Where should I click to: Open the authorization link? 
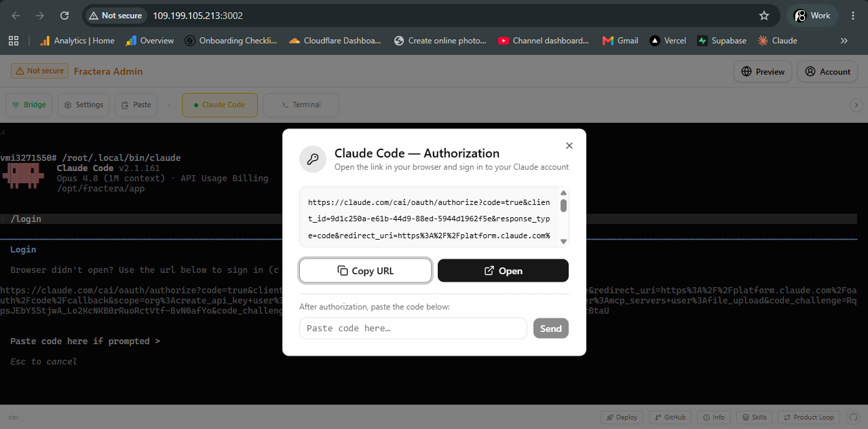coord(503,271)
